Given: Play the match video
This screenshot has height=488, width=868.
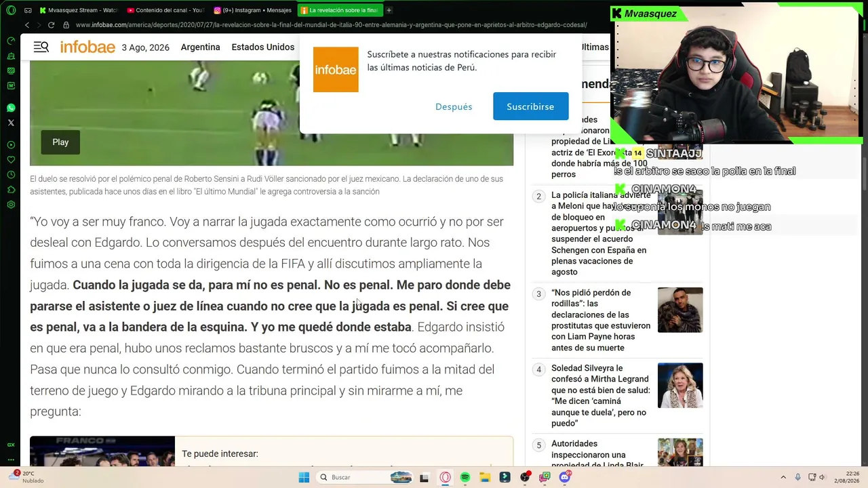Looking at the screenshot, I should (60, 142).
